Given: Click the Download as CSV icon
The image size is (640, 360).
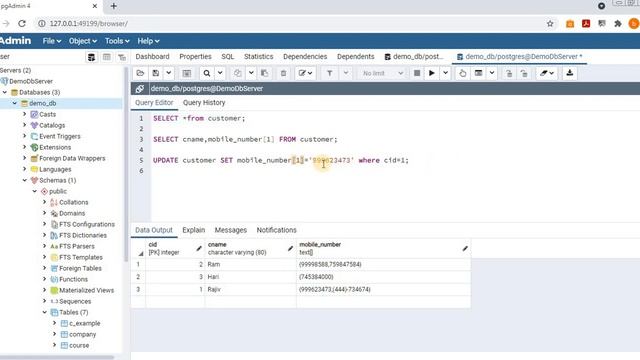Looking at the screenshot, I should (x=570, y=73).
